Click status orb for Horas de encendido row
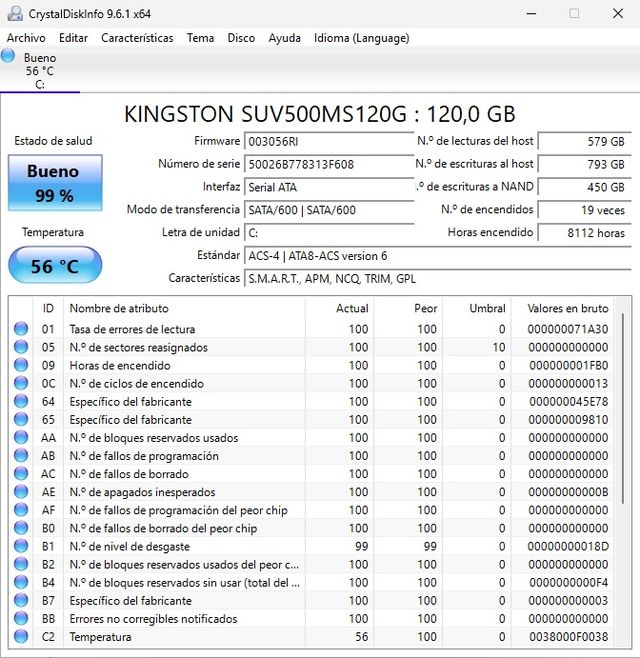This screenshot has height=658, width=640. (21, 365)
